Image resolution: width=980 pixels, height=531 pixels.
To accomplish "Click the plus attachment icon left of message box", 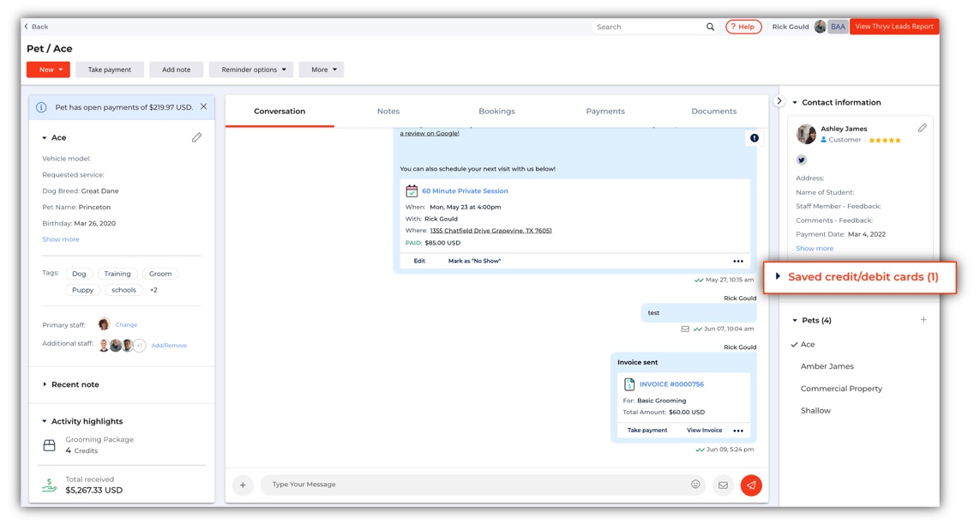I will click(243, 485).
